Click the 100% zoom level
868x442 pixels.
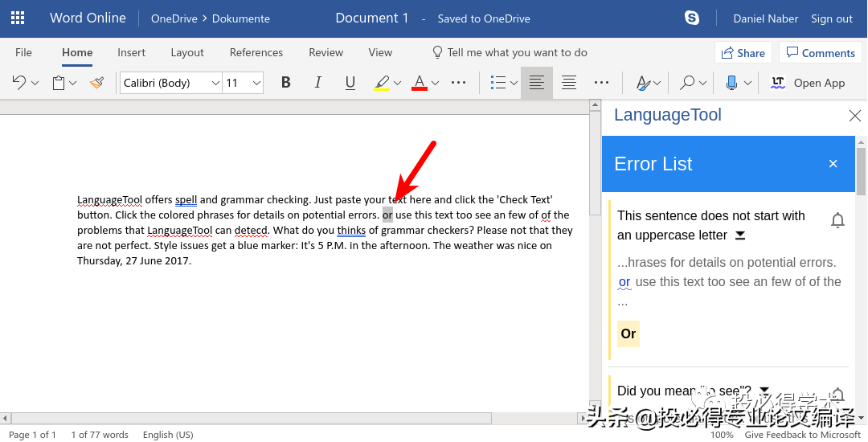click(722, 435)
